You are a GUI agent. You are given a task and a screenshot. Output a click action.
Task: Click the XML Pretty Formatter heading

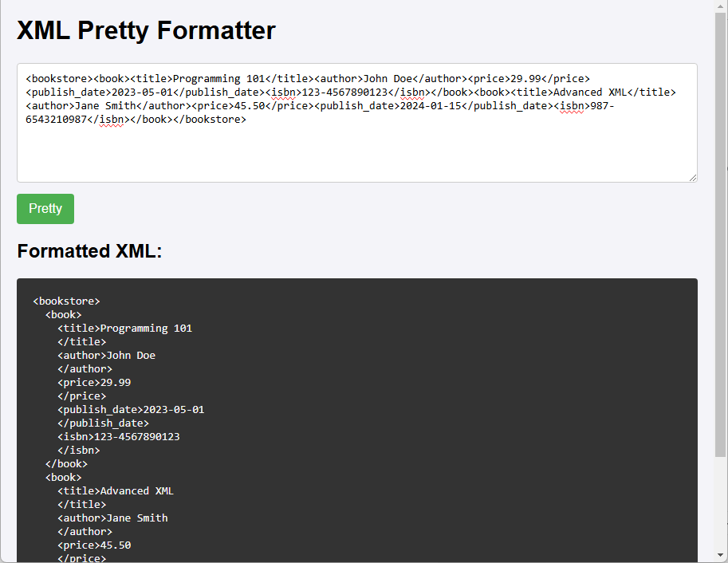pyautogui.click(x=146, y=30)
